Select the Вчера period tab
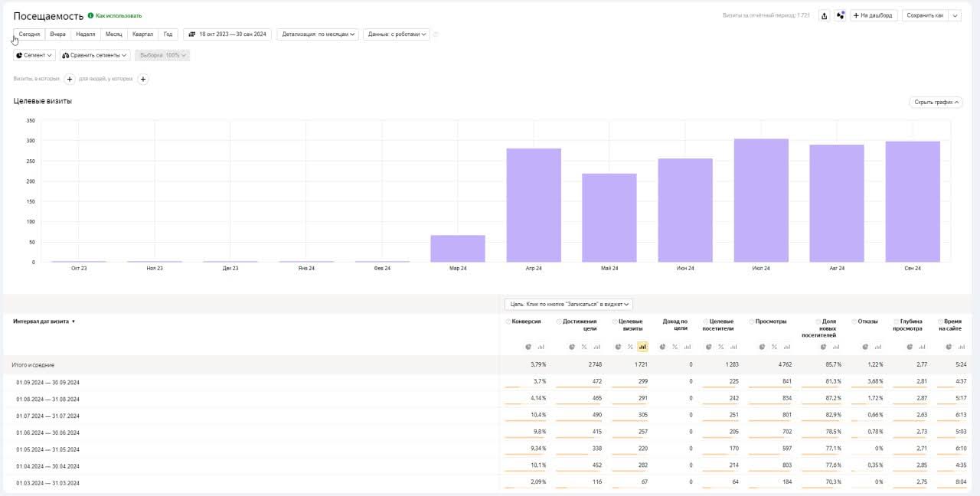The image size is (980, 496). coord(58,34)
